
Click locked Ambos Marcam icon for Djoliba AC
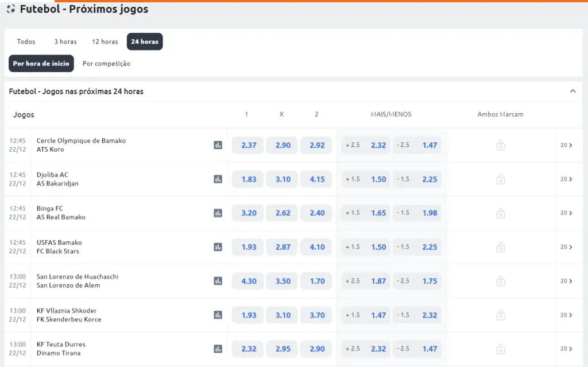(x=500, y=179)
